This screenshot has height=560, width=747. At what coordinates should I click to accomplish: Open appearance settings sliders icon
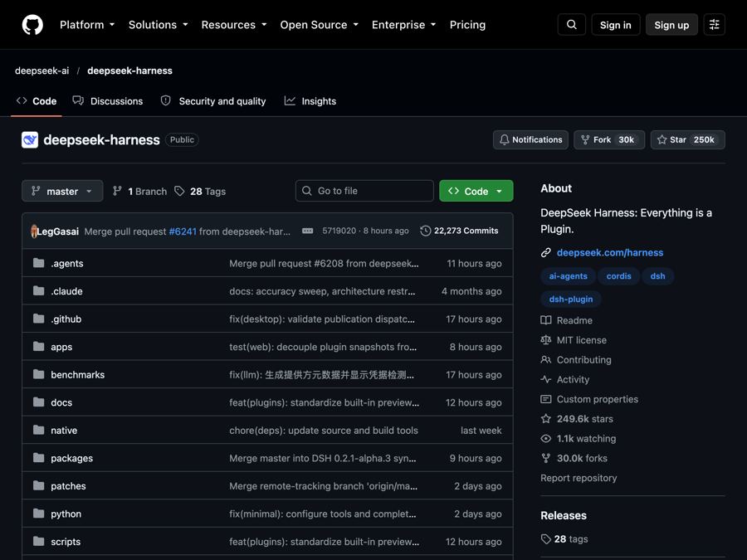(714, 25)
